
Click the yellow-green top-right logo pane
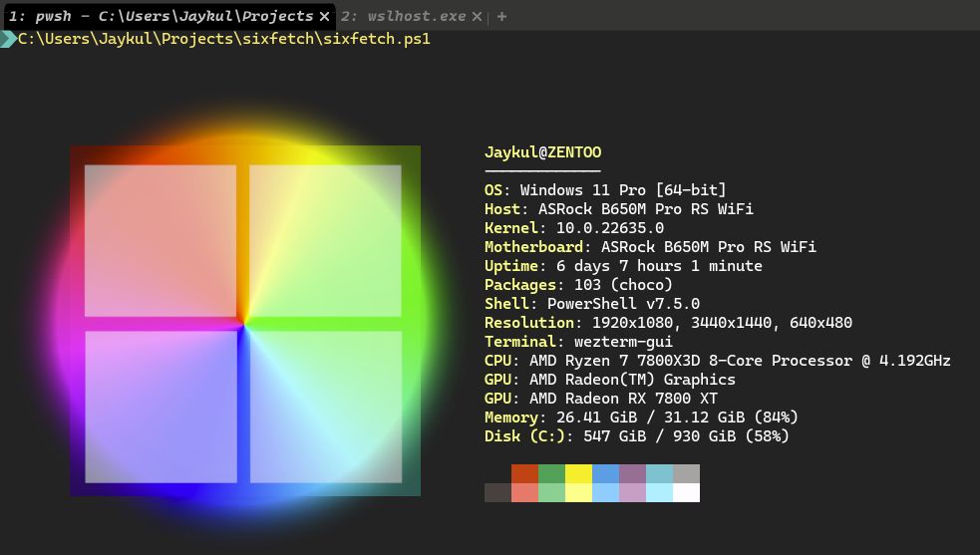click(x=325, y=240)
